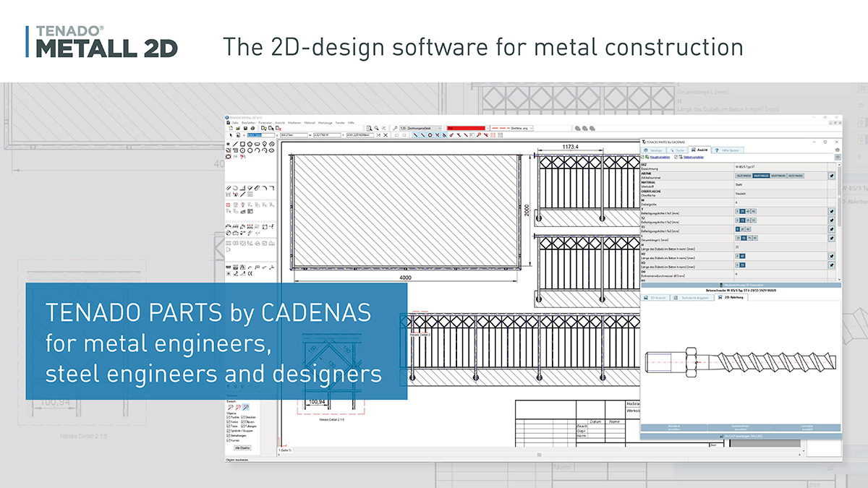Toggle the Nebenansichten checkbox
Viewport: 868px width, 488px height.
676,156
